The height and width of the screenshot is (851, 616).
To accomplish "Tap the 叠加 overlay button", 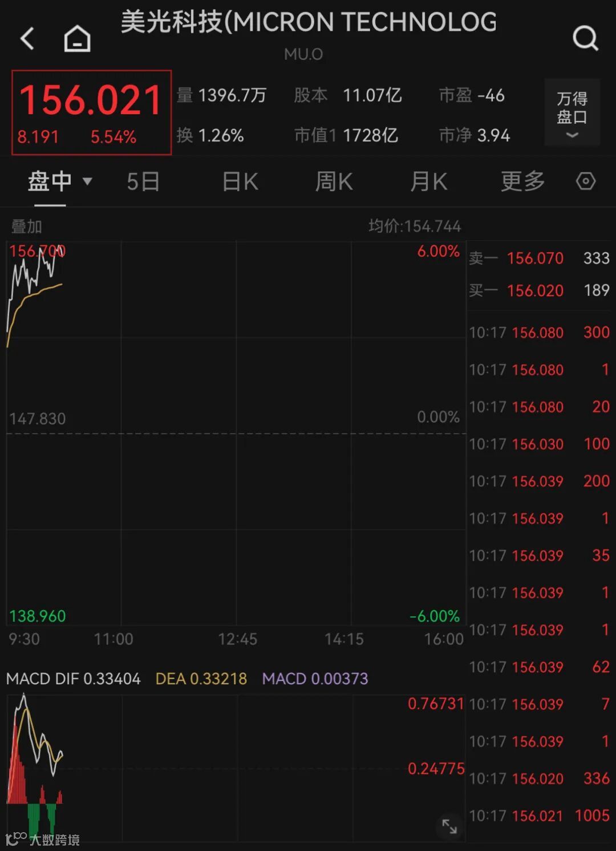I will [27, 227].
